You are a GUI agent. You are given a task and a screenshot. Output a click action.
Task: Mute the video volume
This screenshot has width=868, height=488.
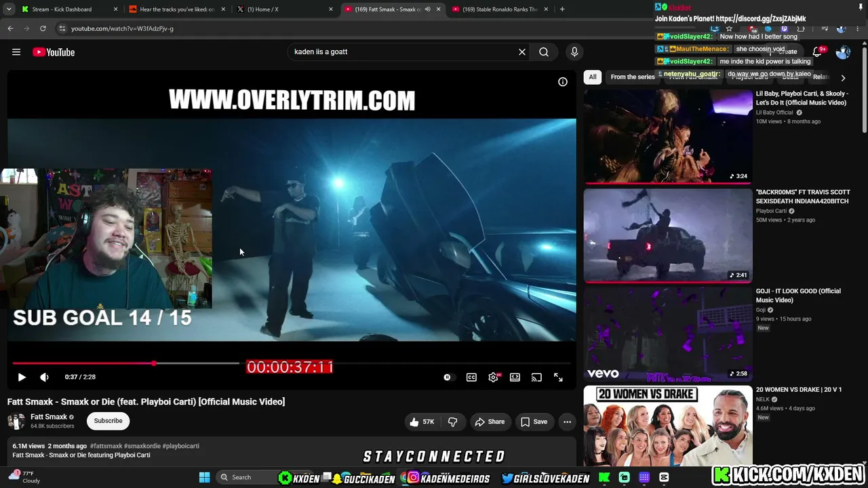[44, 378]
